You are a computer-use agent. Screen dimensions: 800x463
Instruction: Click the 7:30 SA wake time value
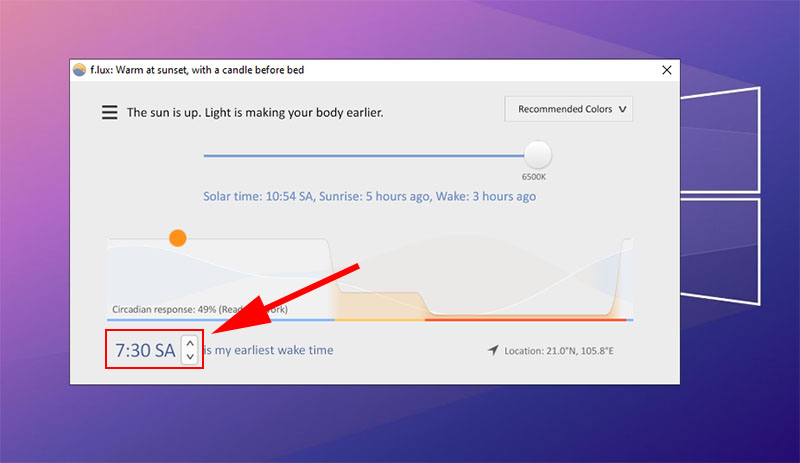coord(145,351)
